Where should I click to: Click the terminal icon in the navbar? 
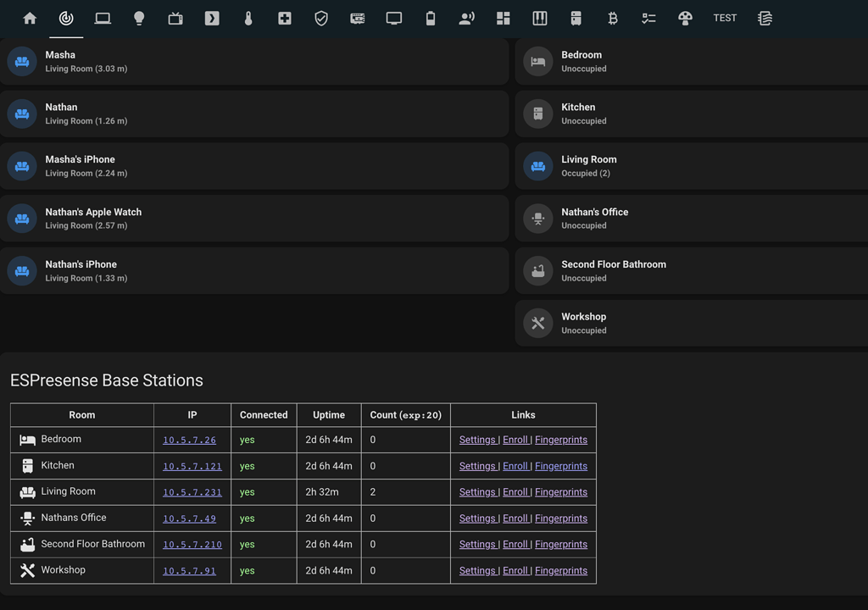[212, 18]
